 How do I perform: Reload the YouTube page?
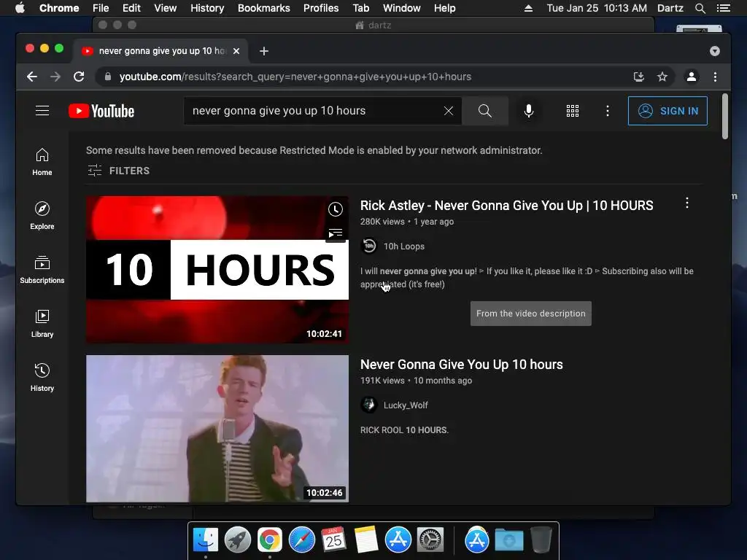(x=79, y=77)
